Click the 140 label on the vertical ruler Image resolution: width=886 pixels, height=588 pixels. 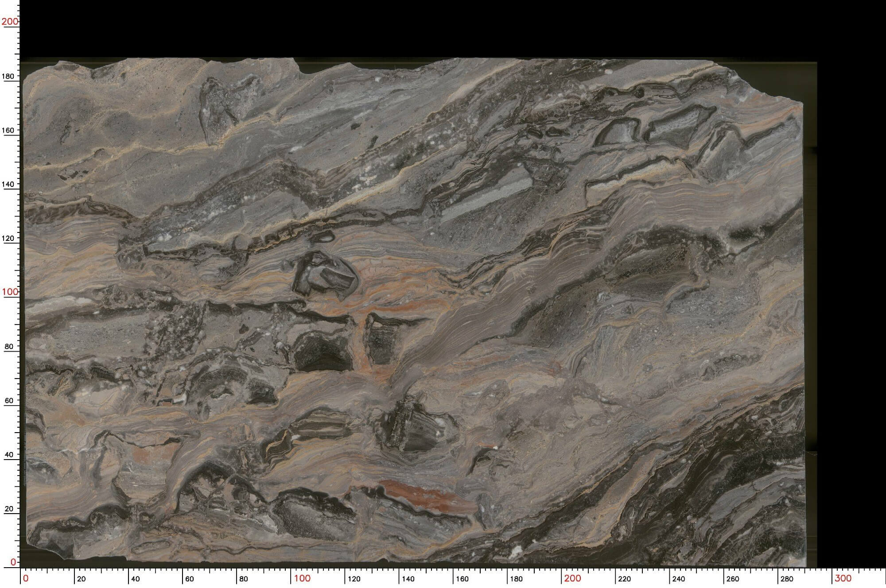(x=8, y=184)
